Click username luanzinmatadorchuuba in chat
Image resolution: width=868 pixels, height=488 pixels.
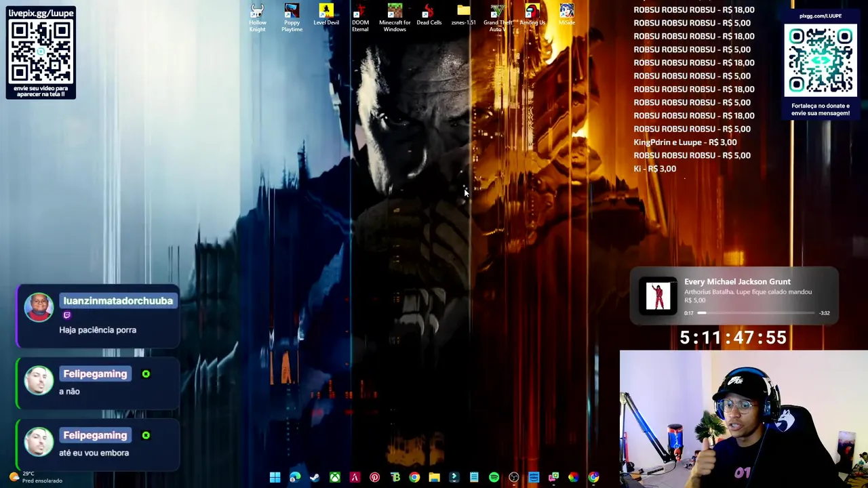(118, 301)
